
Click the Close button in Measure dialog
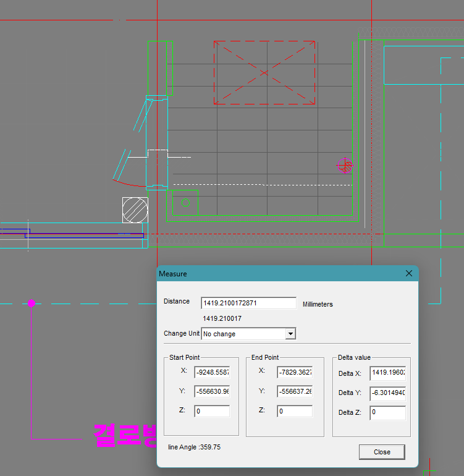coord(382,452)
